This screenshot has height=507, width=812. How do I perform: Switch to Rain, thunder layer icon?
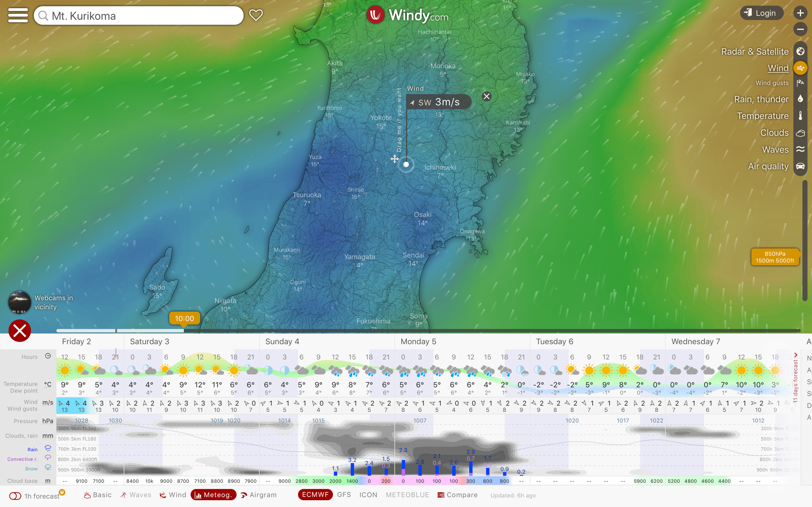[x=800, y=99]
